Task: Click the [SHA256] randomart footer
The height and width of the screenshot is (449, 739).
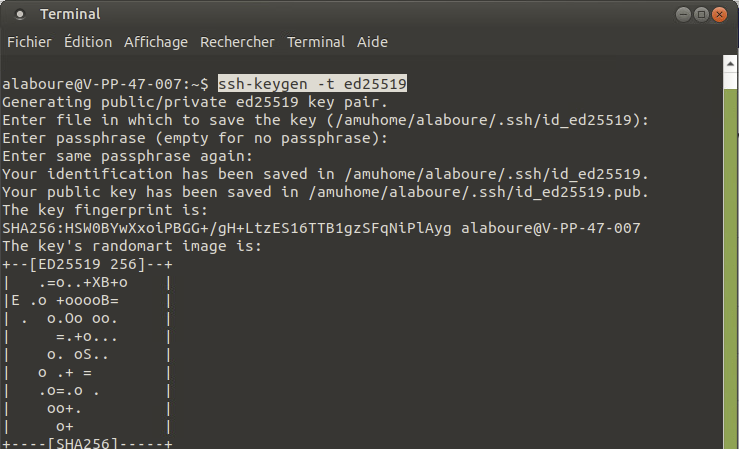Action: (x=88, y=443)
